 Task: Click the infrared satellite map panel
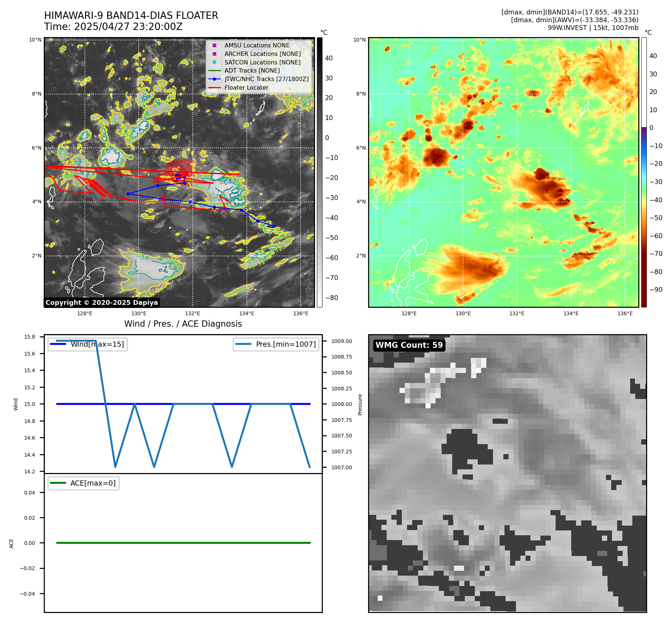179,172
